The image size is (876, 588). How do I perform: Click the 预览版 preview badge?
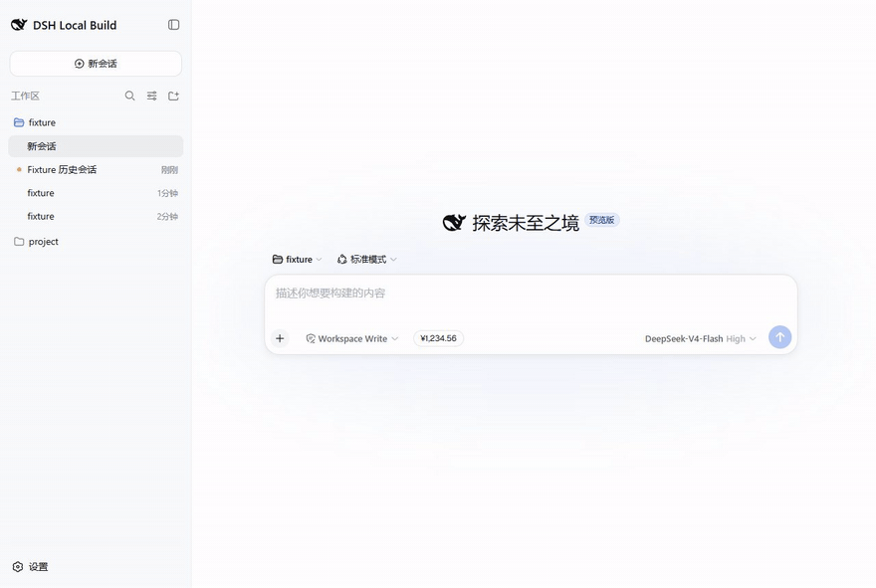point(602,220)
